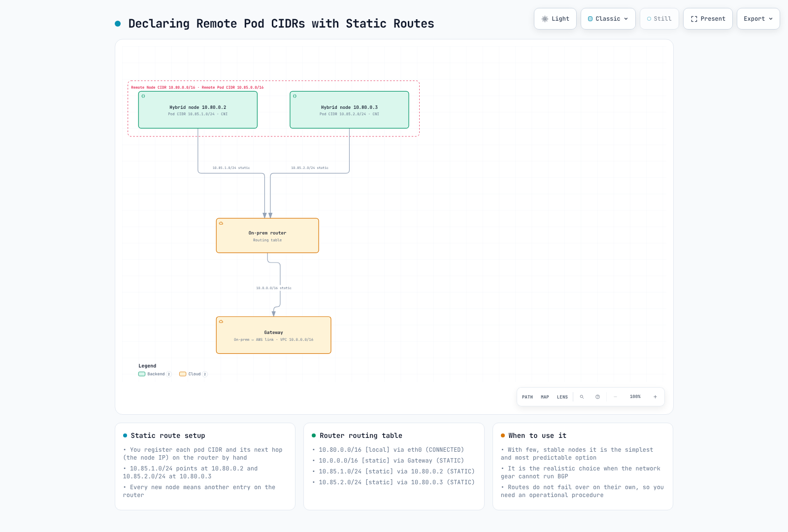Click the page title Declaring Remote Pod CIDRs
Viewport: 788px width, 532px height.
(x=281, y=24)
